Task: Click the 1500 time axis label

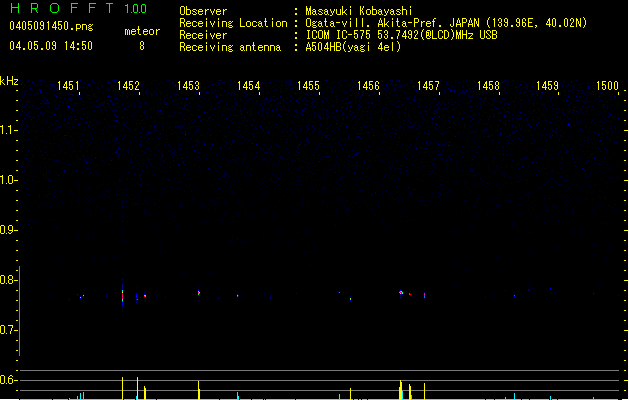Action: [607, 86]
